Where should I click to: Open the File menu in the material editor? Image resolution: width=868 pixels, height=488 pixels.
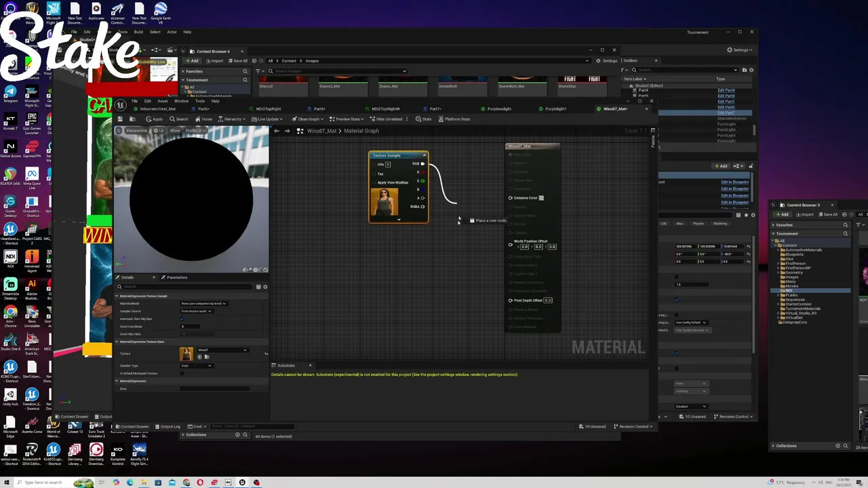tap(134, 101)
